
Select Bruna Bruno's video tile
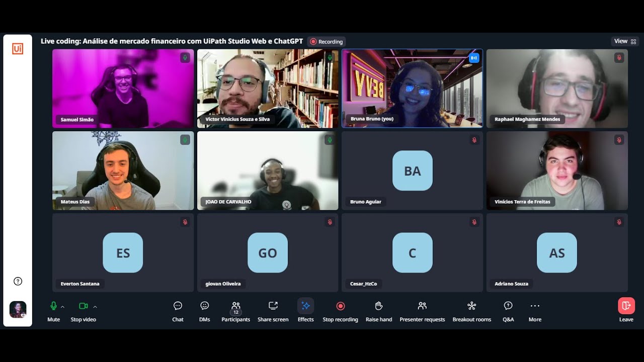pyautogui.click(x=412, y=88)
